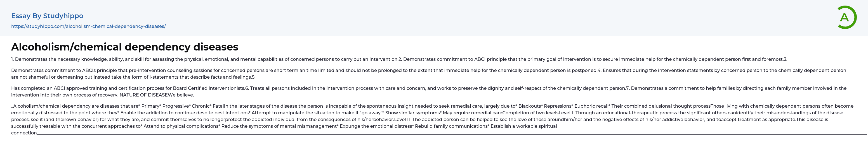Click the "Blackouts" bullet text
The image size is (868, 152).
point(529,106)
